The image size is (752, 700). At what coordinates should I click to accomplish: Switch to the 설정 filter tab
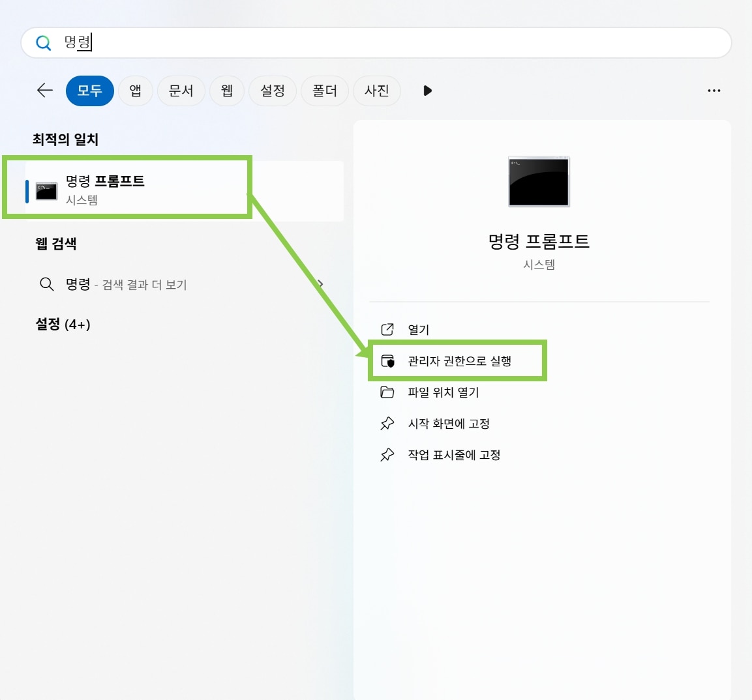coord(273,91)
